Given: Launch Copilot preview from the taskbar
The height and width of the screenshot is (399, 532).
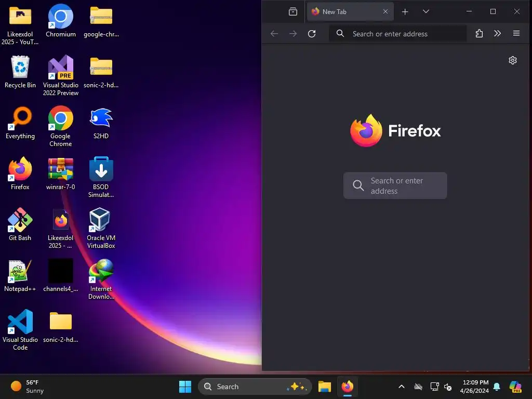Looking at the screenshot, I should [x=515, y=387].
